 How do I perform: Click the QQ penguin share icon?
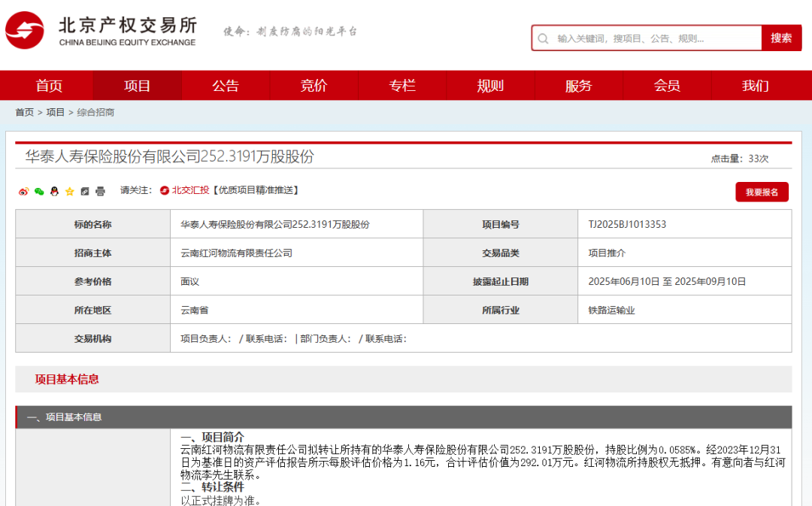pos(54,191)
